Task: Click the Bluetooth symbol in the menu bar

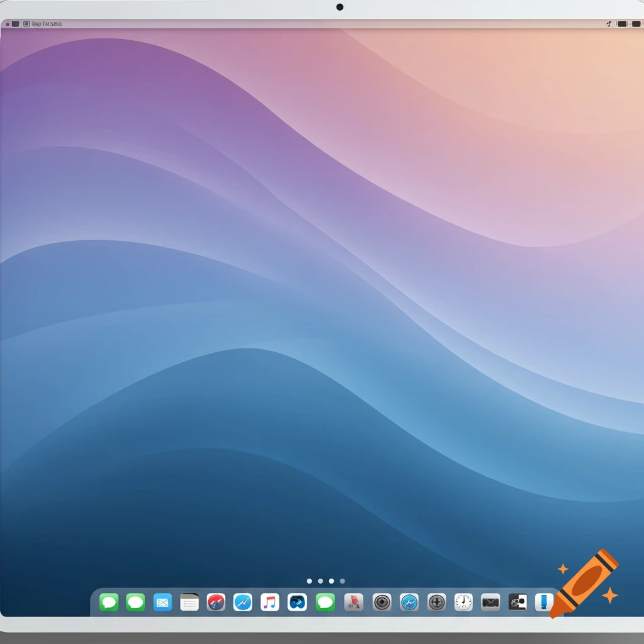Action: coord(609,23)
